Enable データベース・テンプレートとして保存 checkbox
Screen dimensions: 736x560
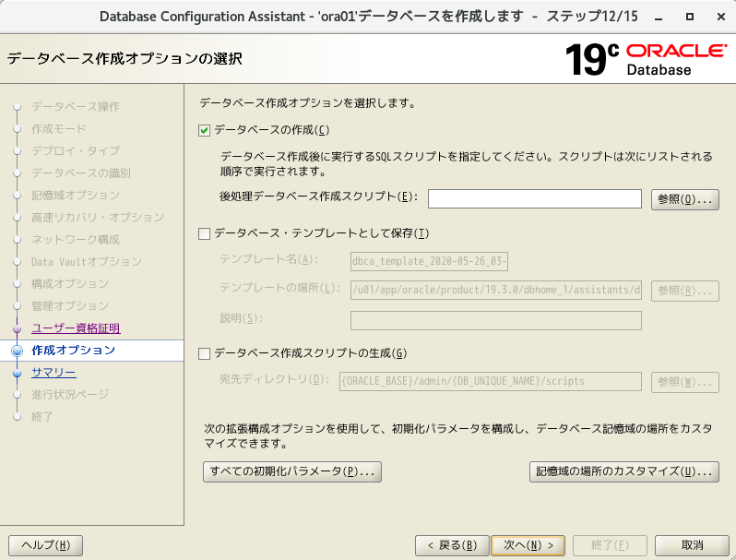click(204, 233)
